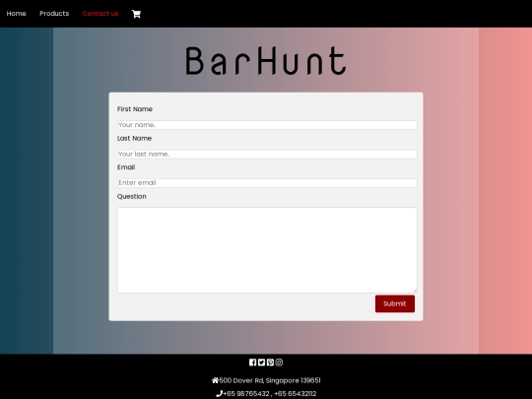
Task: Click the BarHunt logo title
Action: [266, 61]
